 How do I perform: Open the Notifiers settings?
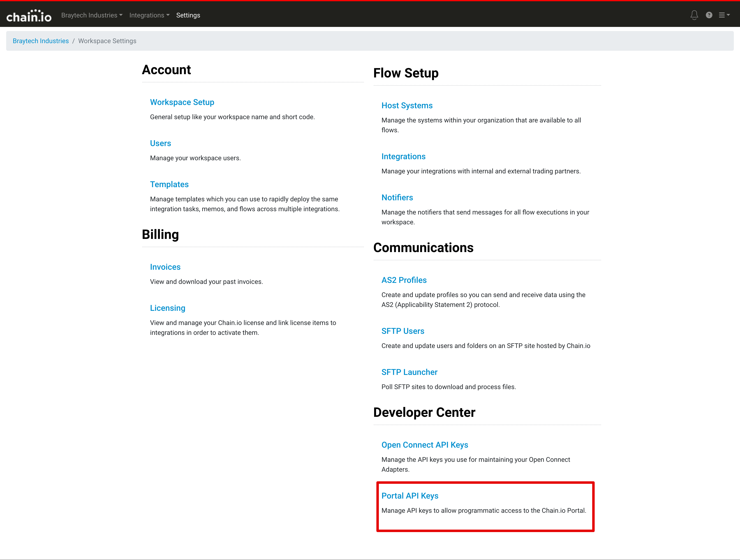[x=397, y=198]
